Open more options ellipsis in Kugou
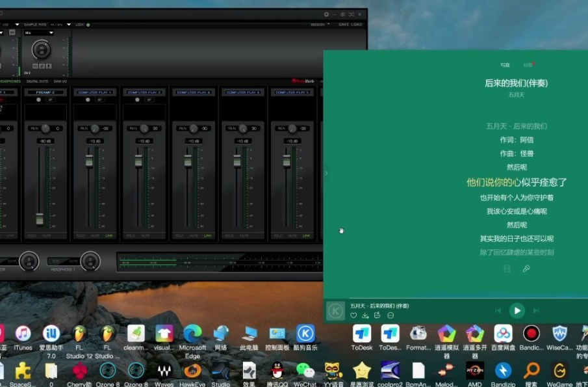This screenshot has height=387, width=588. (390, 315)
